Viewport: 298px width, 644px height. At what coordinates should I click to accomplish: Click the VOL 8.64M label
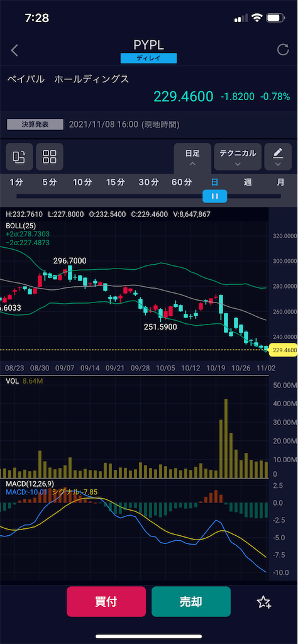24,382
